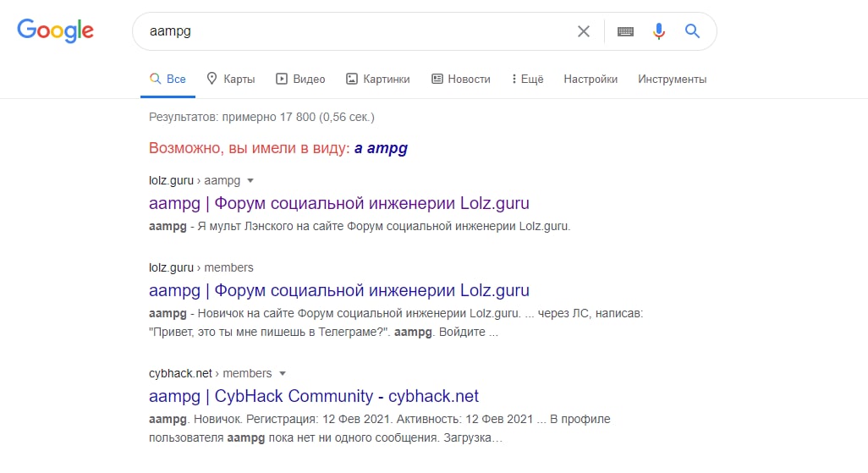The height and width of the screenshot is (473, 868).
Task: Open second Lolz.guru result under members
Action: (338, 290)
